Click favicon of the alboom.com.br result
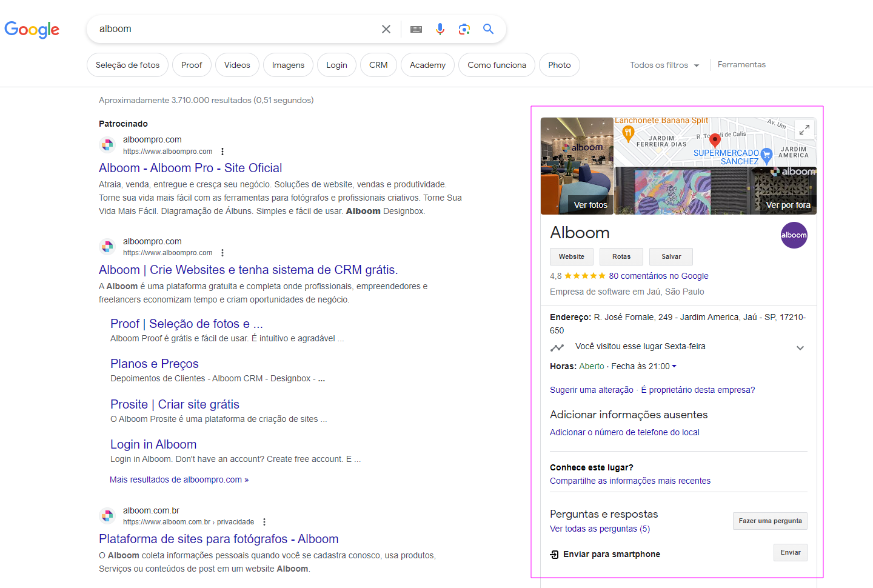The width and height of the screenshot is (873, 588). [x=107, y=516]
